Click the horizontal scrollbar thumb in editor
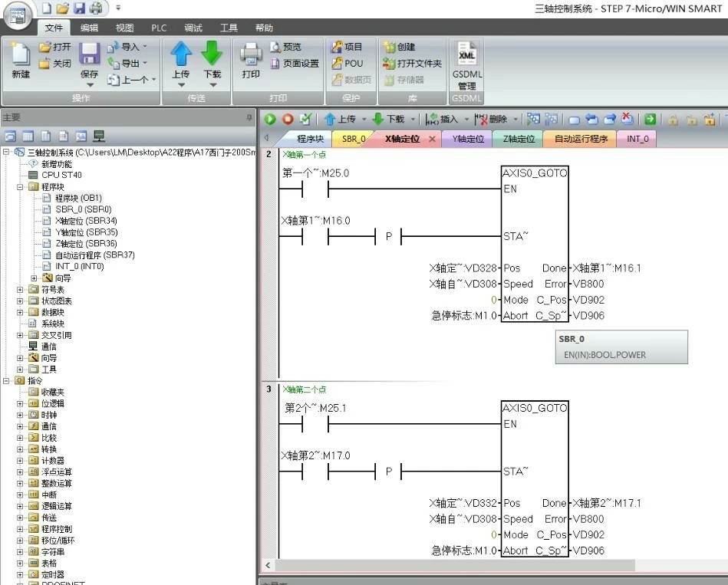Screen dimensions: 728x585 (455, 565)
